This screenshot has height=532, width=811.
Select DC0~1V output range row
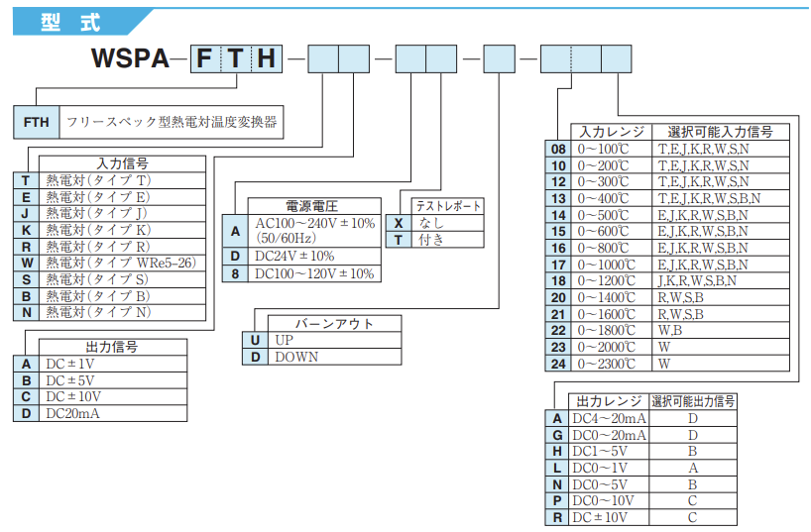[x=641, y=468]
